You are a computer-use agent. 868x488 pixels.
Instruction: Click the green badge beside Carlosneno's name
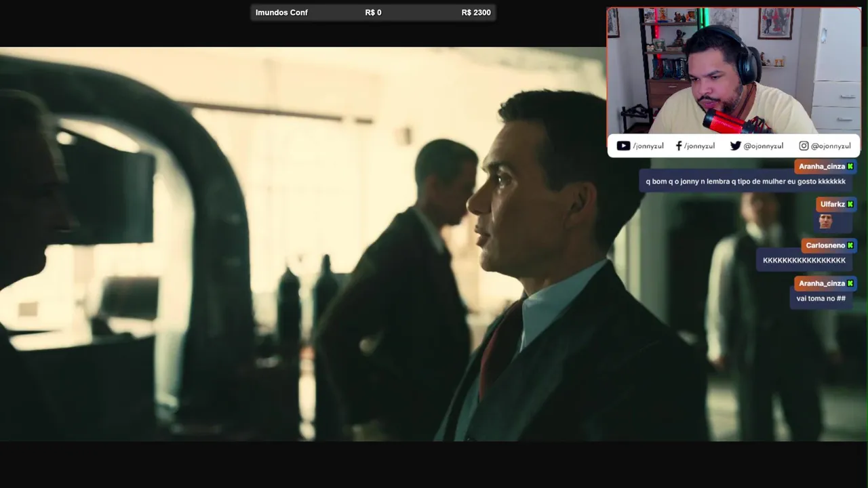pyautogui.click(x=850, y=245)
